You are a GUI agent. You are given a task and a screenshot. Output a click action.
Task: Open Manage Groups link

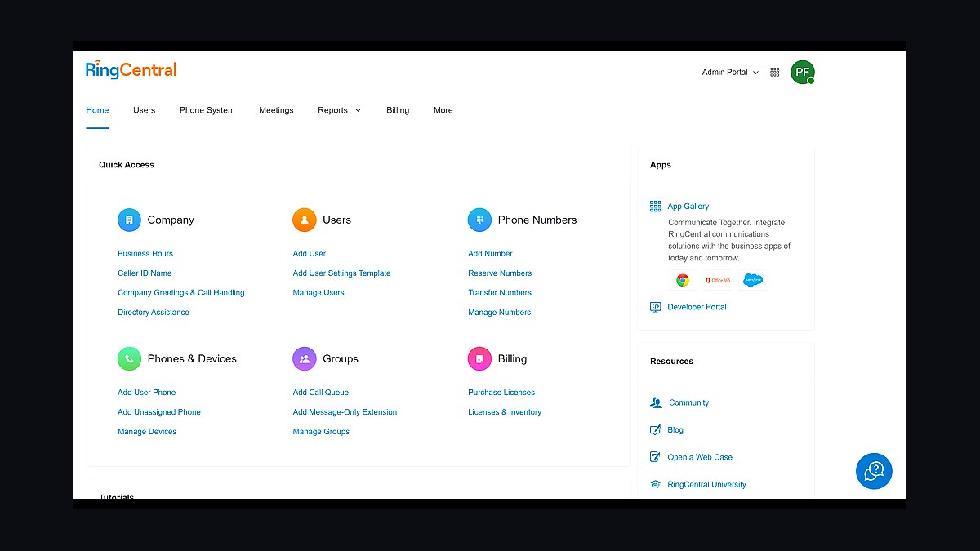(x=321, y=432)
